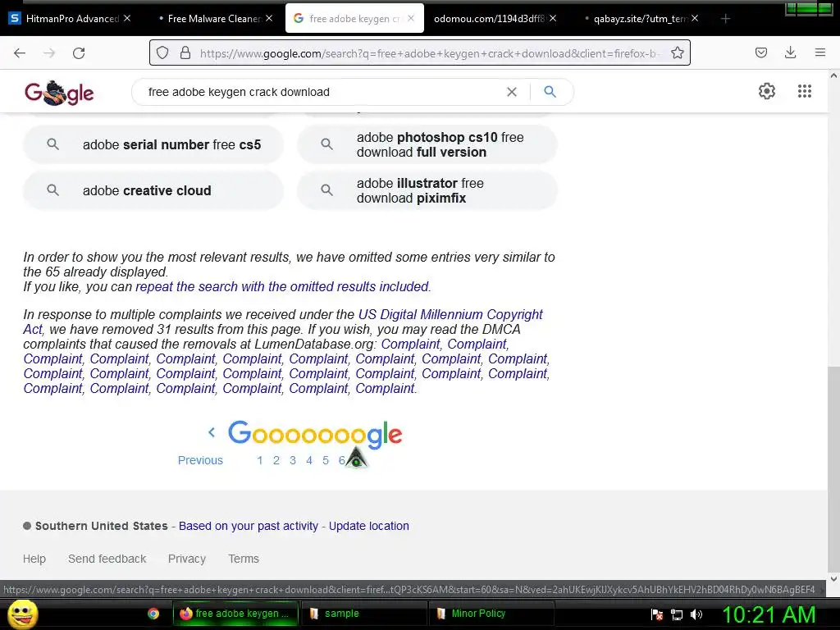Open Google quick settings gear

point(767,91)
